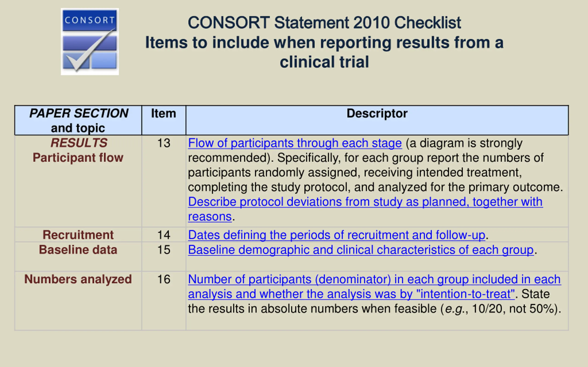
Task: Select the 'Recruitment' topic cell
Action: pos(78,235)
